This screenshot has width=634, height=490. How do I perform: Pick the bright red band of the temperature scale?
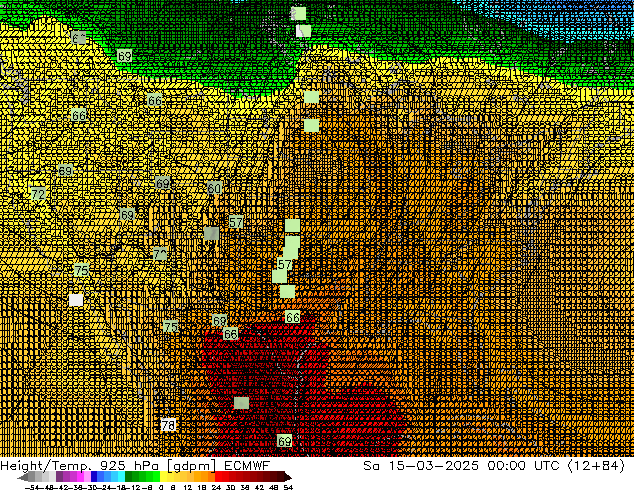[218, 477]
